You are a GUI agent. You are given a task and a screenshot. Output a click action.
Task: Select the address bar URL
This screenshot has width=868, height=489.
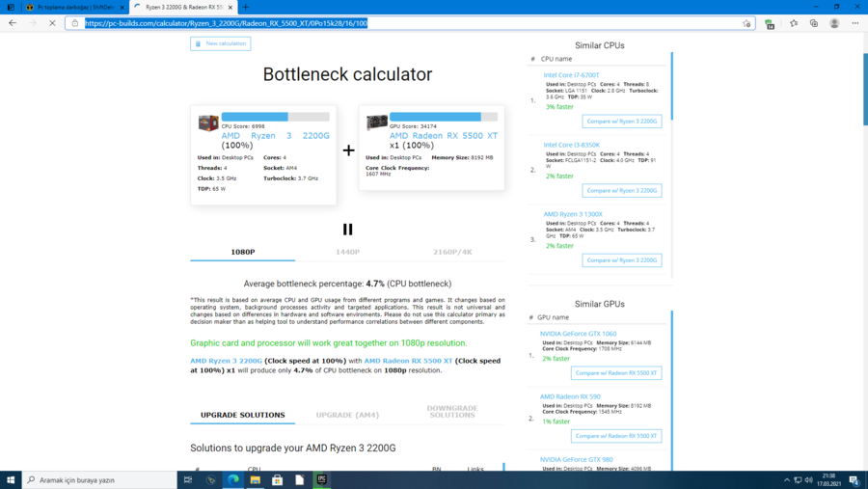point(226,23)
